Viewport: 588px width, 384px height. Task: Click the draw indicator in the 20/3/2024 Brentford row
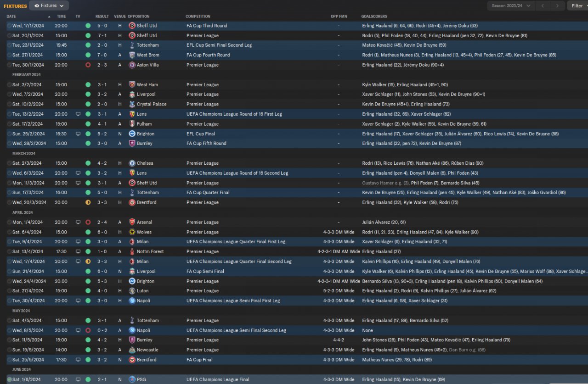tap(88, 202)
